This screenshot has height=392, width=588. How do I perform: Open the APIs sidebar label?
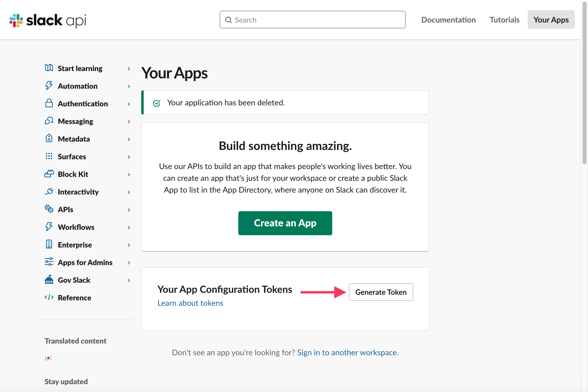tap(66, 210)
